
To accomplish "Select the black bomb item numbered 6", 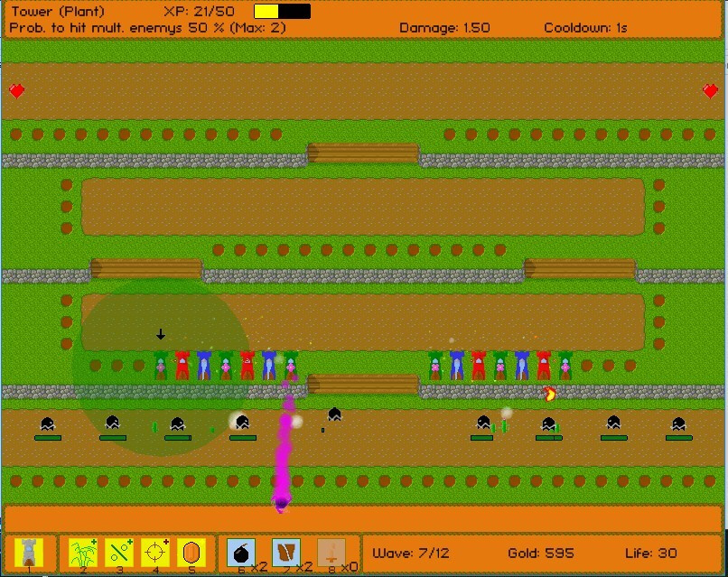I will pos(241,552).
